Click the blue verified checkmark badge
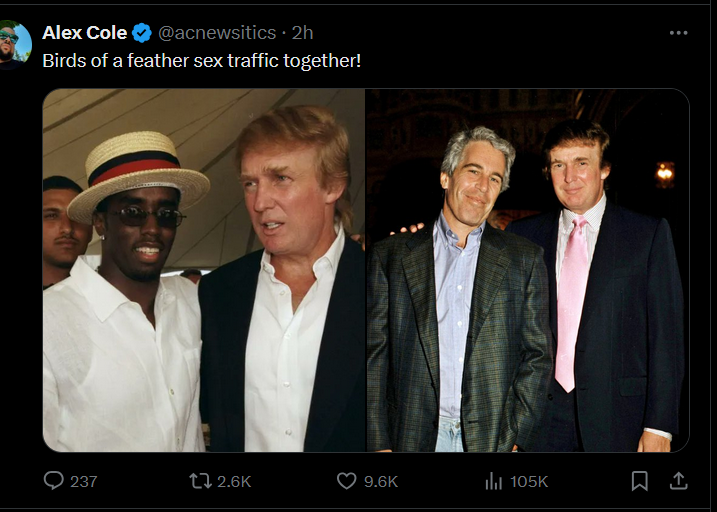Viewport: 717px width, 512px height. coord(142,33)
